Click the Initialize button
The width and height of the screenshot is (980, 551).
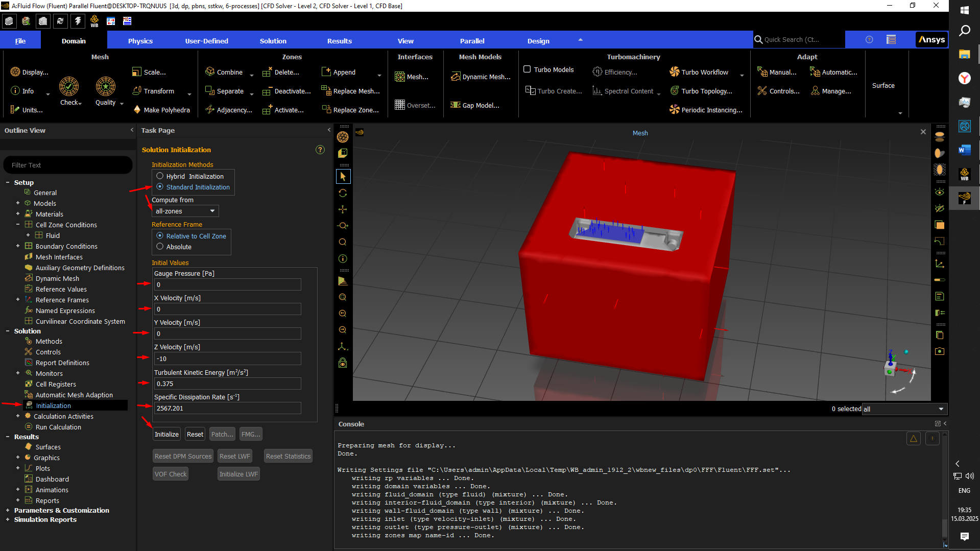pos(167,434)
